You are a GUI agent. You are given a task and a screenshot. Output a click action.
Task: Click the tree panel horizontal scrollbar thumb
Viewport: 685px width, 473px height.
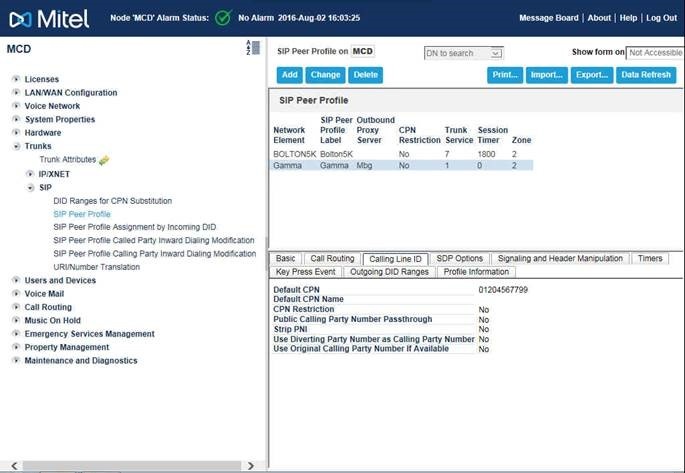tap(132, 466)
